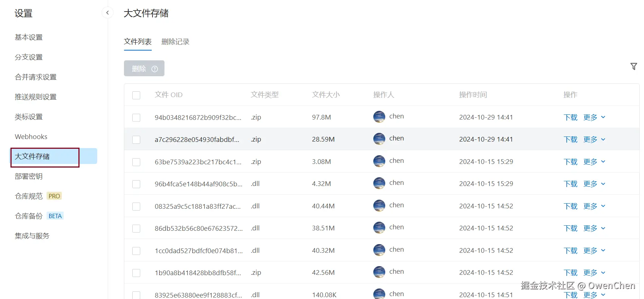Viewport: 644px width, 299px height.
Task: Check the box for file a7c296228e054930fabdbf
Action: [x=136, y=140]
